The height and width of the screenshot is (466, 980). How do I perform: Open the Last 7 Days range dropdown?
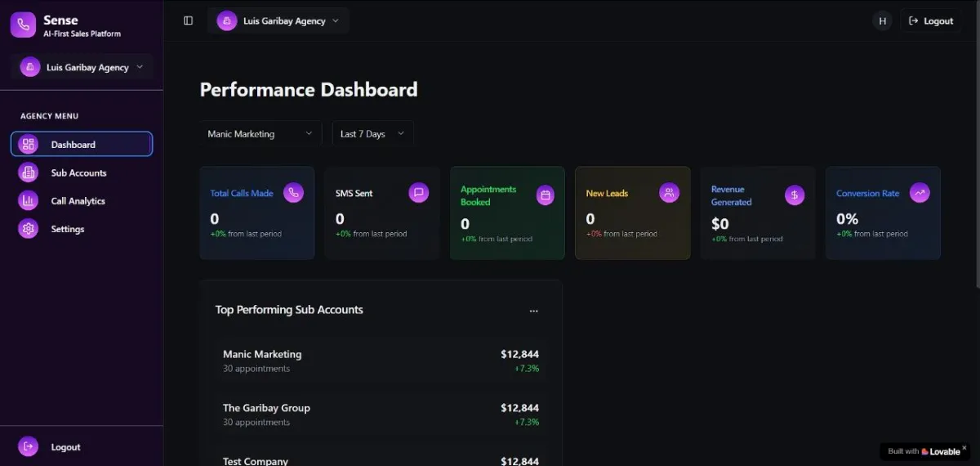[x=372, y=134]
